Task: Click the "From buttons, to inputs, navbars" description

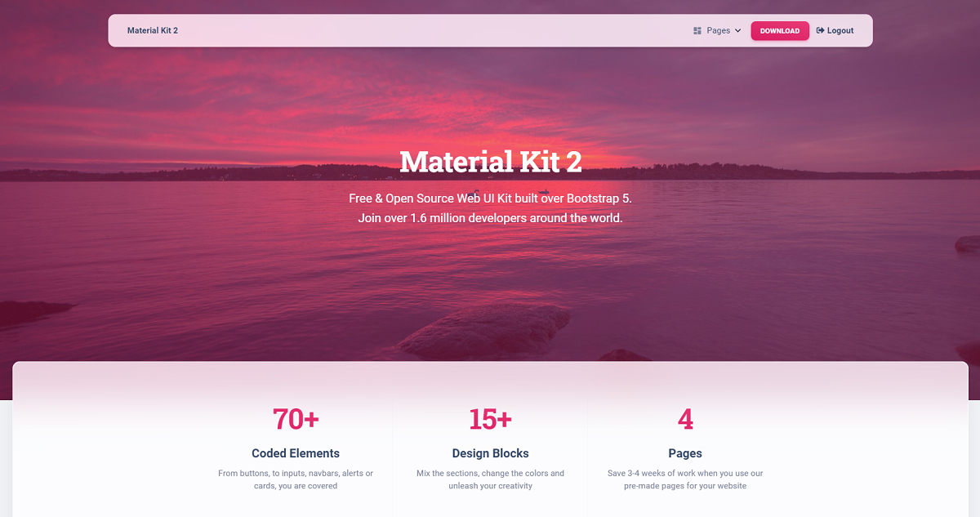Action: coord(296,479)
